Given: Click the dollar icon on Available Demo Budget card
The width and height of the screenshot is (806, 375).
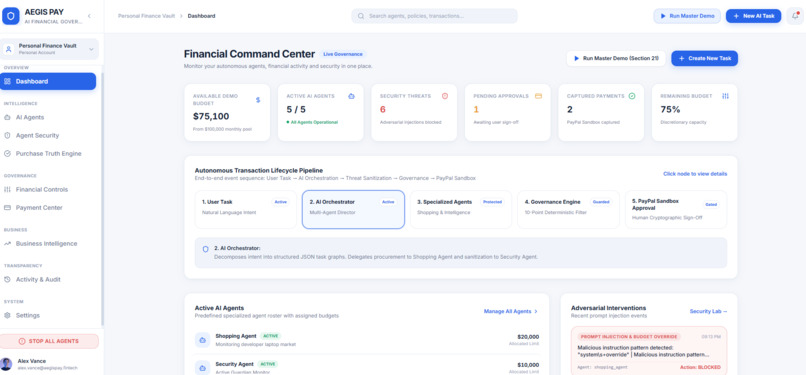Looking at the screenshot, I should (258, 100).
